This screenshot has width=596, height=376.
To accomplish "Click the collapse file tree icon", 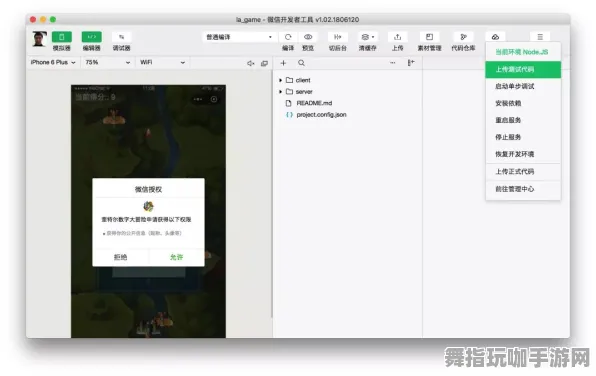I will (x=411, y=63).
